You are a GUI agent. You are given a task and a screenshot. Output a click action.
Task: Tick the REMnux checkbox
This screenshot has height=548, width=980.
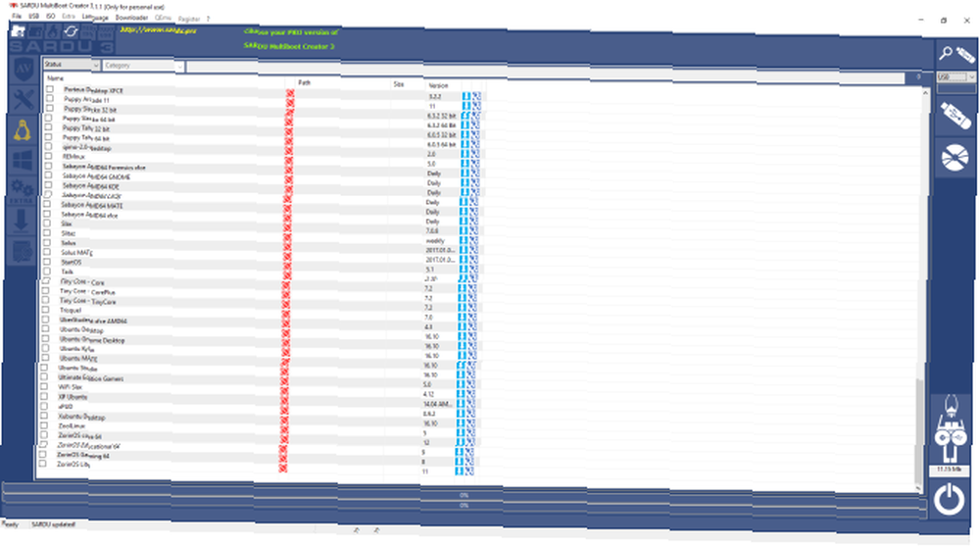point(49,156)
